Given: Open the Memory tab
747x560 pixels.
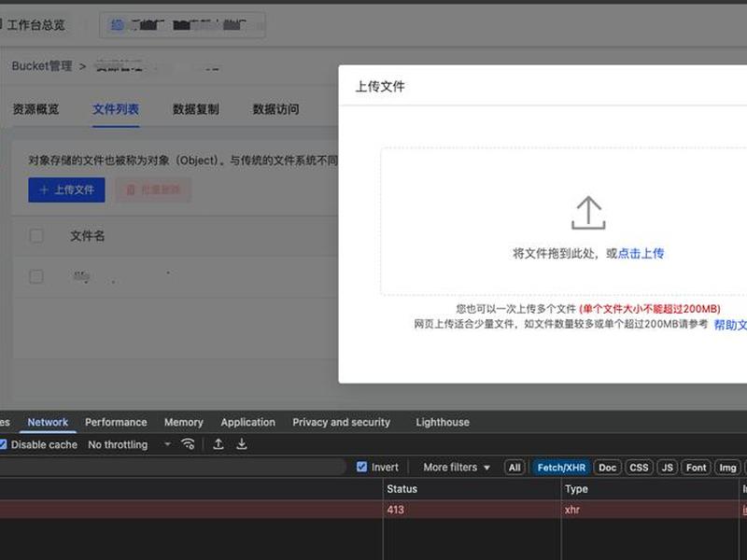Looking at the screenshot, I should click(x=183, y=423).
